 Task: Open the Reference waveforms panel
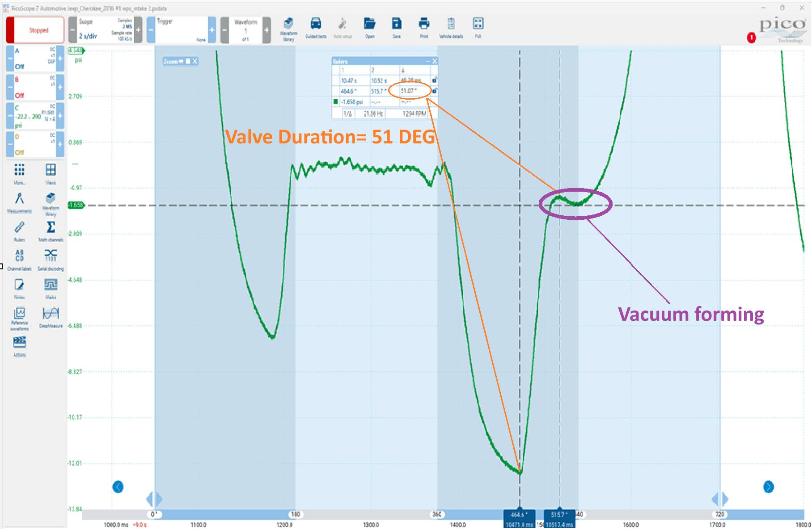[19, 317]
